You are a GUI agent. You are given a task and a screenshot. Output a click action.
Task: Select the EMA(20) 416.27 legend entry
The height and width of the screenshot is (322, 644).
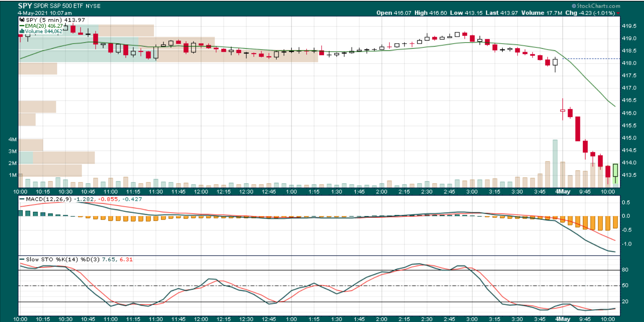42,26
